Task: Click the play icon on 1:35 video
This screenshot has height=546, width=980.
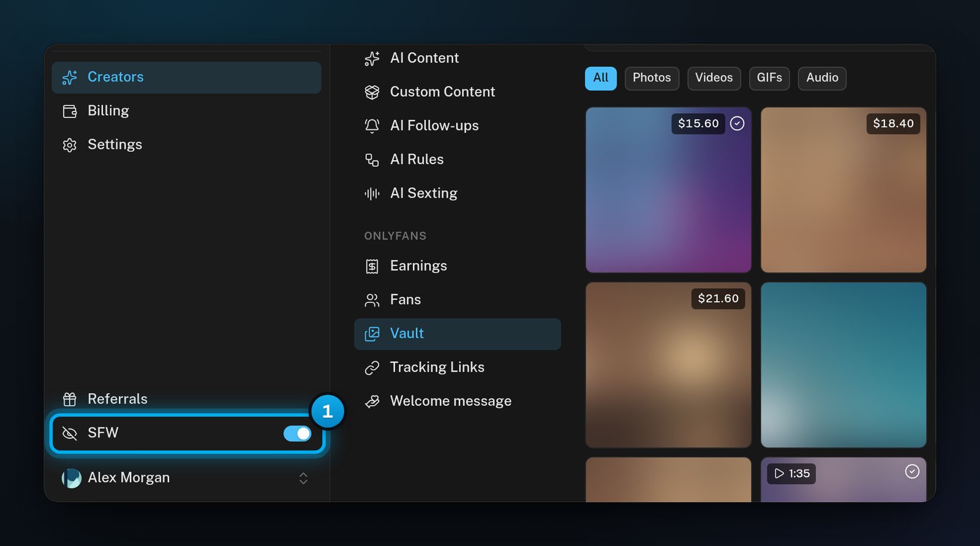Action: pyautogui.click(x=779, y=473)
